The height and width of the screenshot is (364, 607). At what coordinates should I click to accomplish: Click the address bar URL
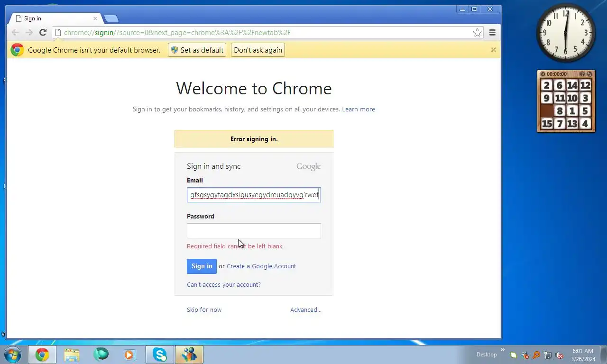point(177,32)
